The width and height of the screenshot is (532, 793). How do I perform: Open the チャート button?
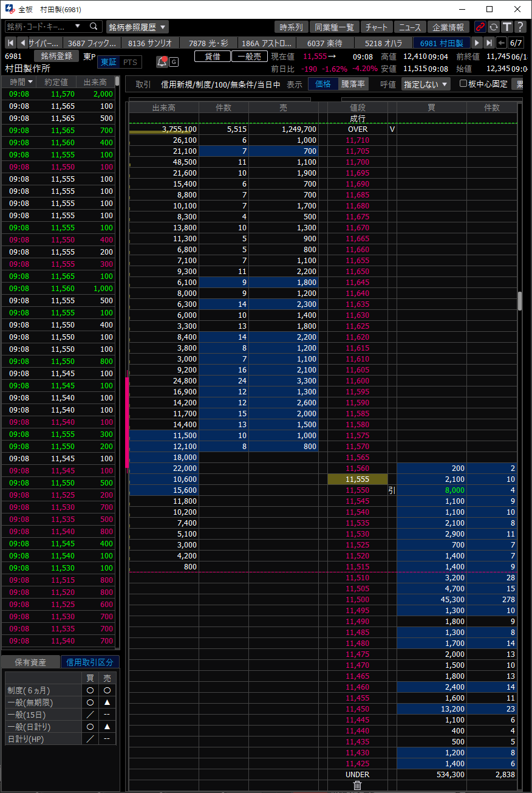click(x=377, y=27)
